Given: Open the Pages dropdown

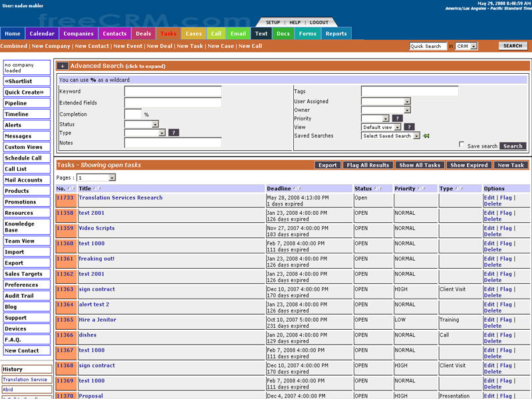Looking at the screenshot, I should coord(96,178).
